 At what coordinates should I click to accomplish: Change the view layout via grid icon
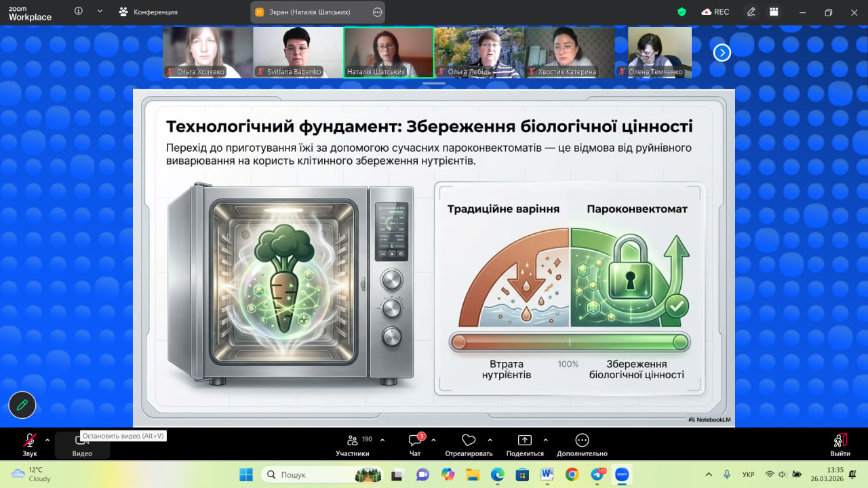(774, 12)
